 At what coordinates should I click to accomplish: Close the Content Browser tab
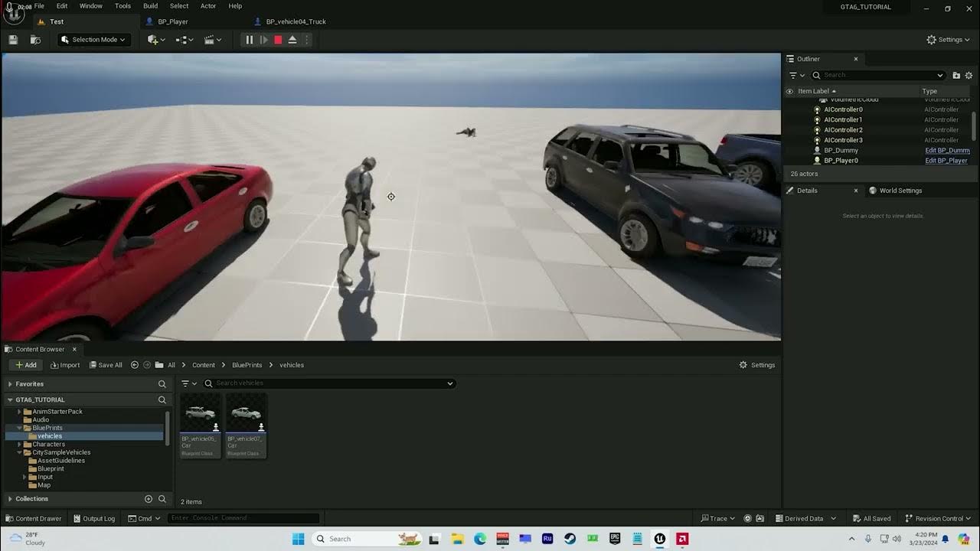pos(74,349)
